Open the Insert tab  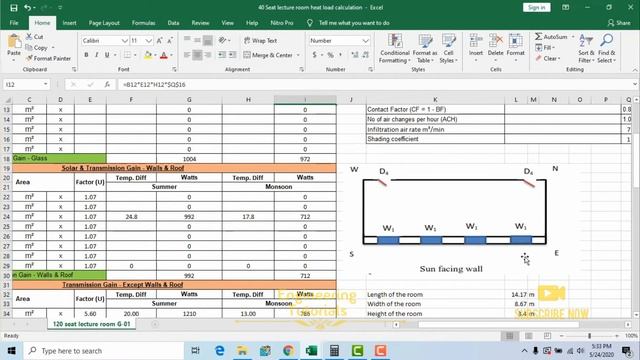(x=69, y=23)
